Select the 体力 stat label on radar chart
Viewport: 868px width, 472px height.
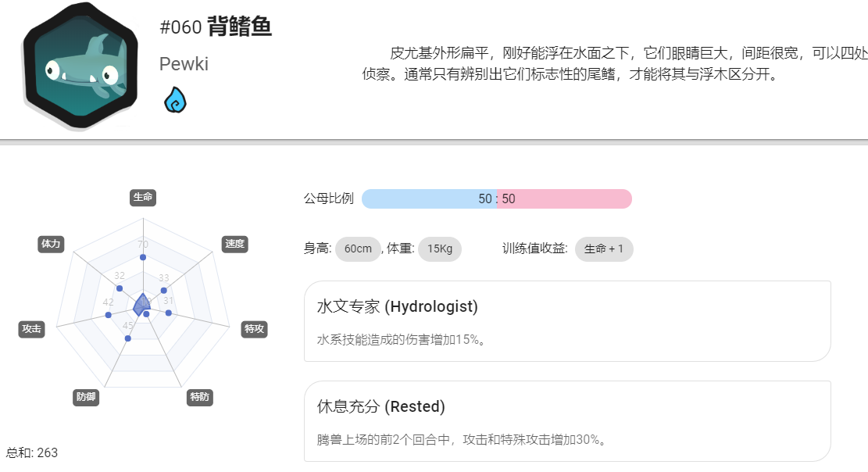51,244
